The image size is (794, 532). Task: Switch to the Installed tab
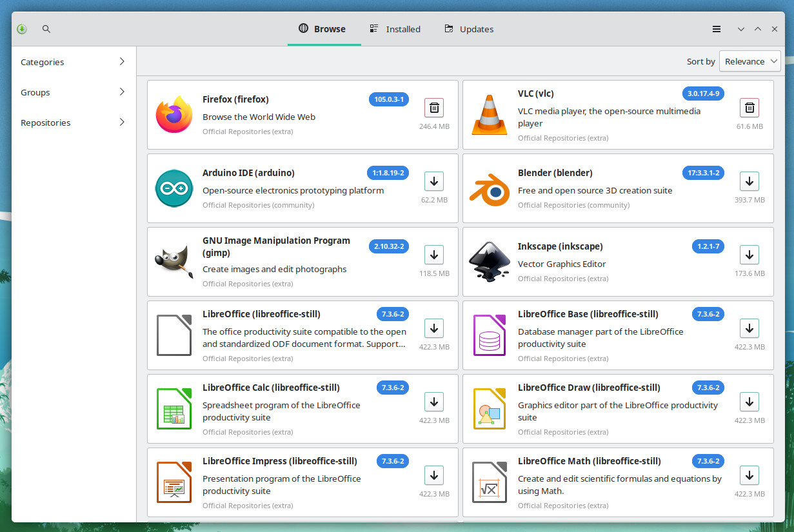click(395, 29)
